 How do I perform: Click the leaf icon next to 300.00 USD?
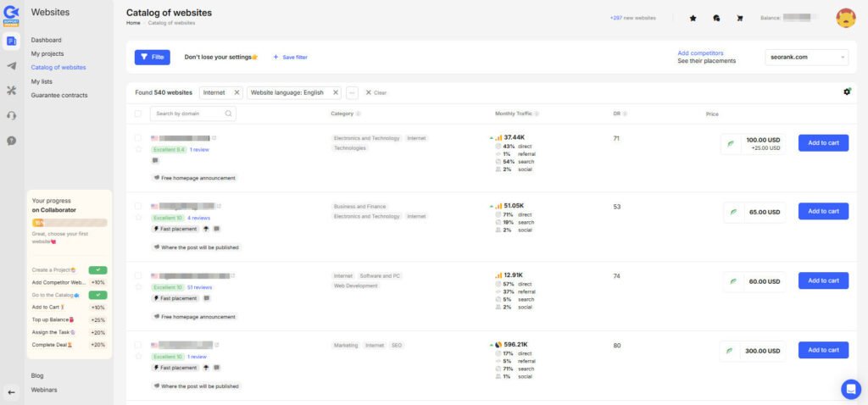point(731,351)
